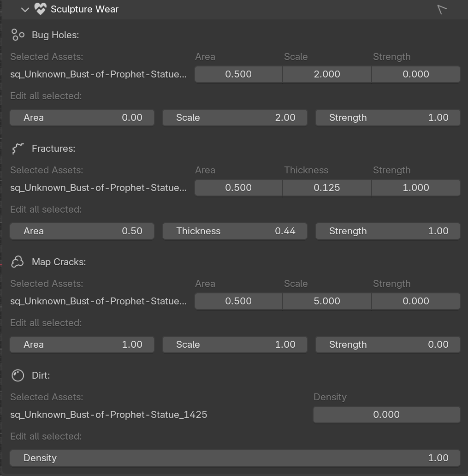The height and width of the screenshot is (476, 468).
Task: Select Fractures asset Thickness value field
Action: coord(327,188)
